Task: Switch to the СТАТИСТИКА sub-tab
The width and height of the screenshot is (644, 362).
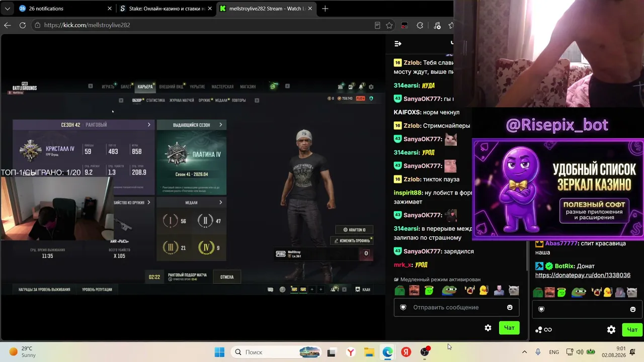Action: tap(155, 100)
